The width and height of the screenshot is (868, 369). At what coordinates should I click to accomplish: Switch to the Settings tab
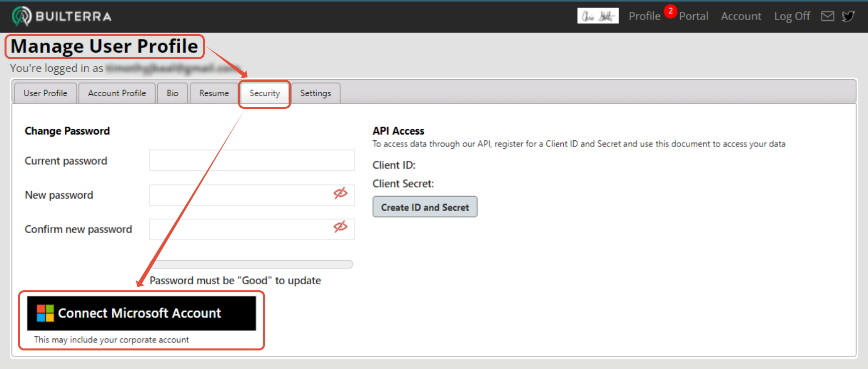click(x=316, y=93)
